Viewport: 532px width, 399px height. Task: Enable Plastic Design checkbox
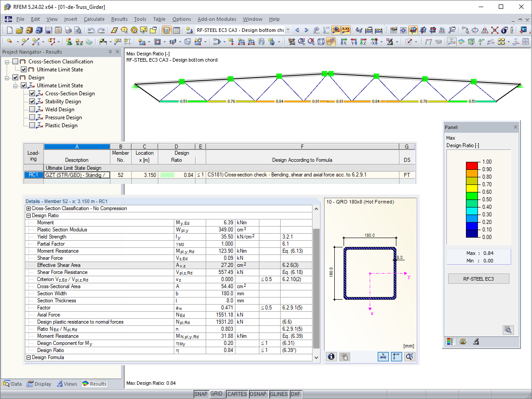click(32, 125)
